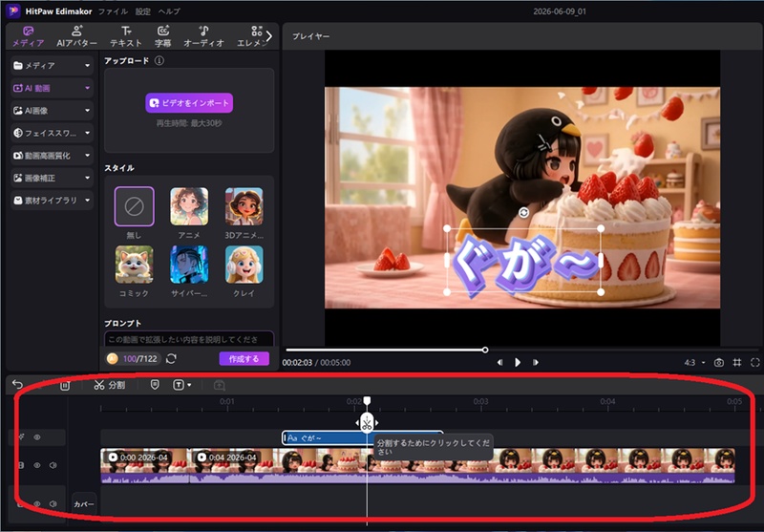Viewport: 764px width, 532px height.
Task: Enter fullscreen preview mode
Action: [755, 362]
